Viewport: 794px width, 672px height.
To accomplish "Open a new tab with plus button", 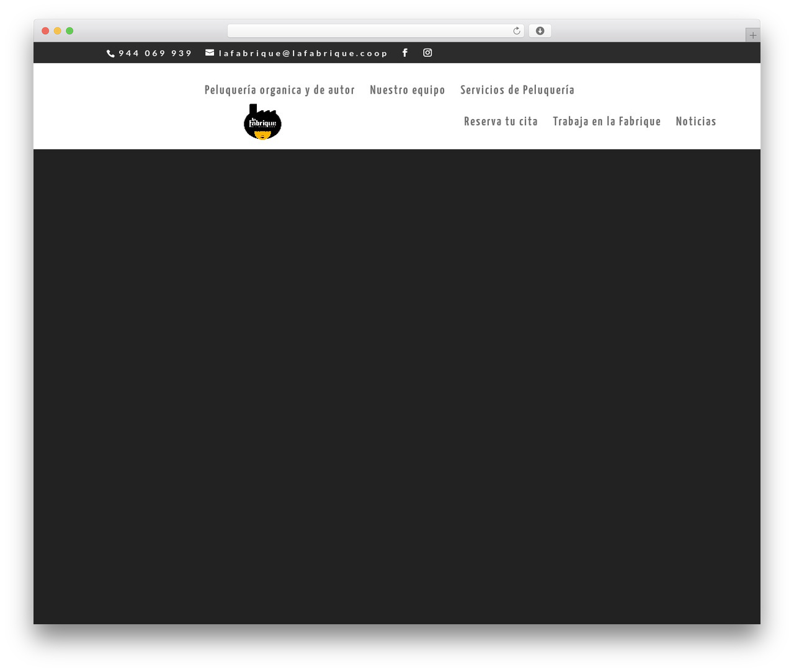I will pos(752,35).
